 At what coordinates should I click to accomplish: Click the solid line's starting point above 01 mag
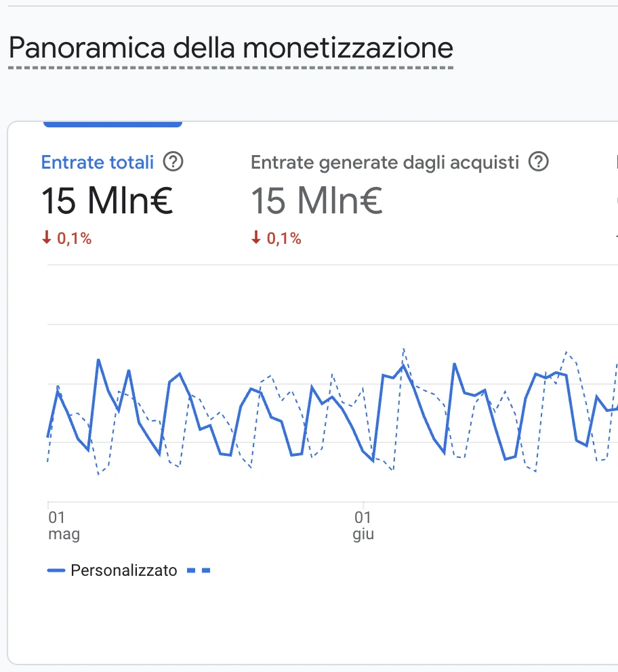[48, 437]
